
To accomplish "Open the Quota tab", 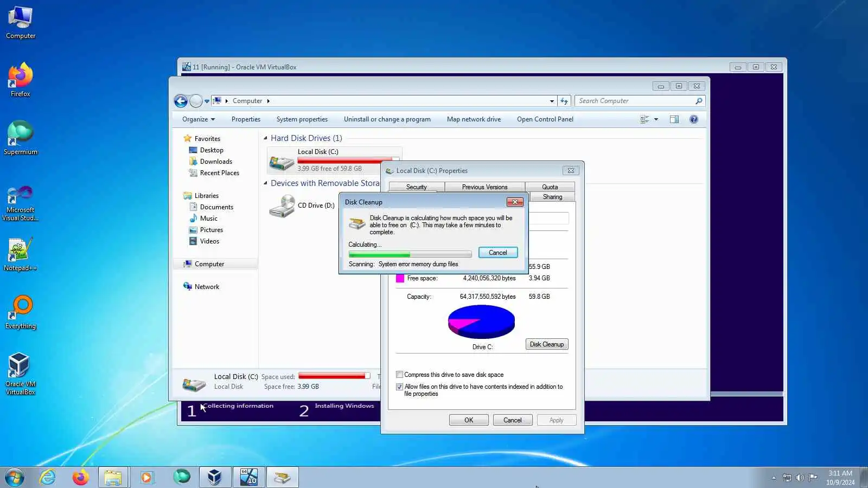I will pyautogui.click(x=550, y=187).
